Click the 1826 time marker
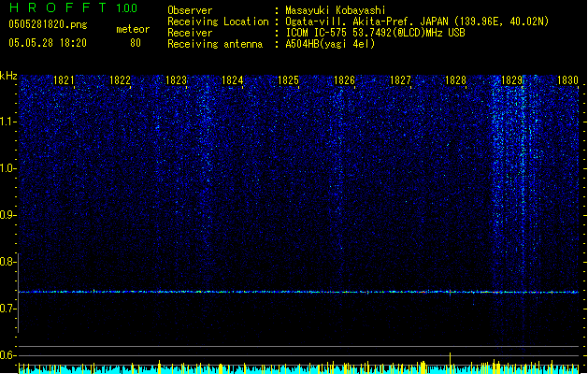588x374 pixels. (344, 80)
